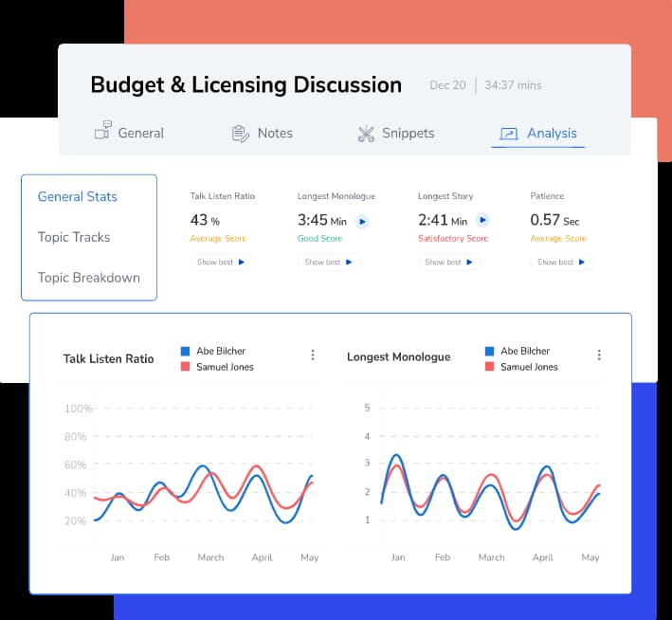This screenshot has height=620, width=672.
Task: Show best for Longest Monologue
Action: tap(329, 262)
